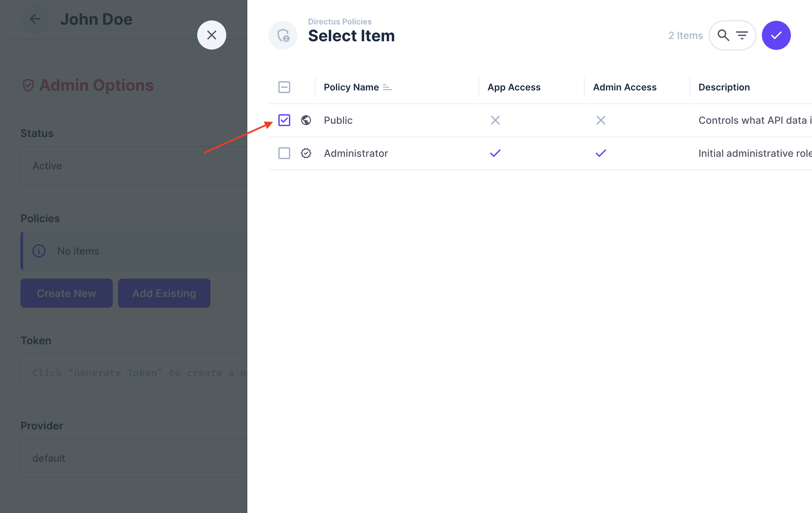Uncheck the Public policy checkbox

coord(284,120)
